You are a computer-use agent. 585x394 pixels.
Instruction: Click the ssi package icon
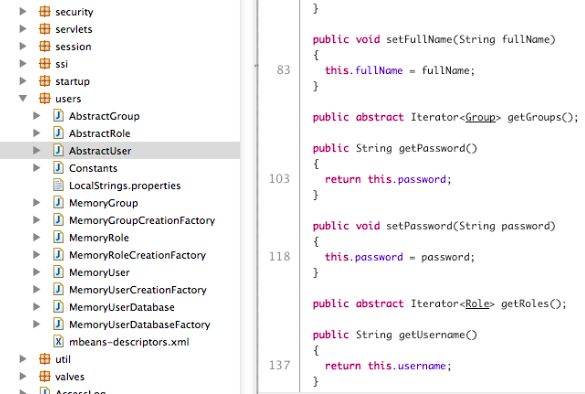[44, 64]
